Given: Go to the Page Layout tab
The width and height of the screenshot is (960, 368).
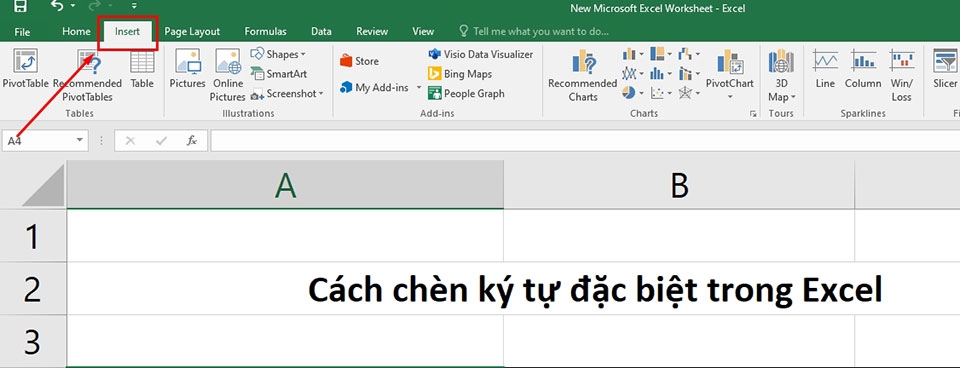Looking at the screenshot, I should pos(192,31).
